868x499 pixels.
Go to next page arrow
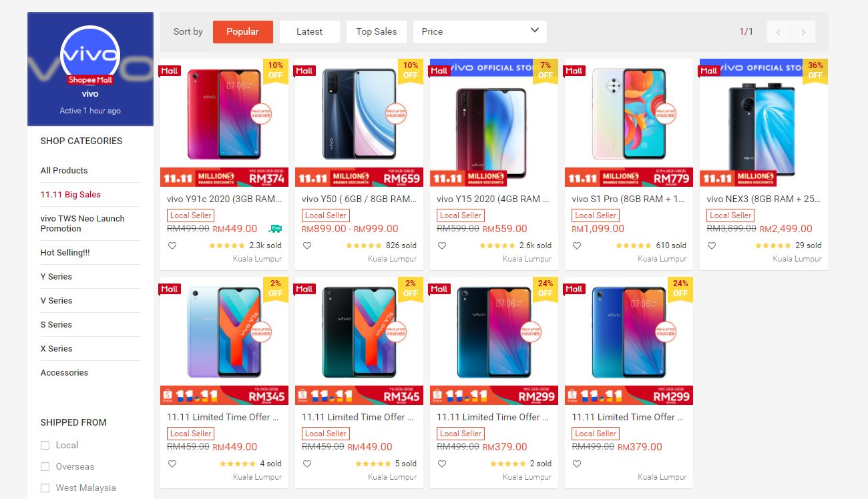pos(803,32)
